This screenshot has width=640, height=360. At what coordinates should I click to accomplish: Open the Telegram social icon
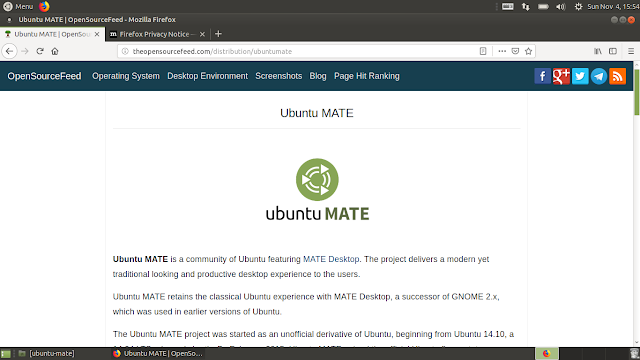click(599, 76)
